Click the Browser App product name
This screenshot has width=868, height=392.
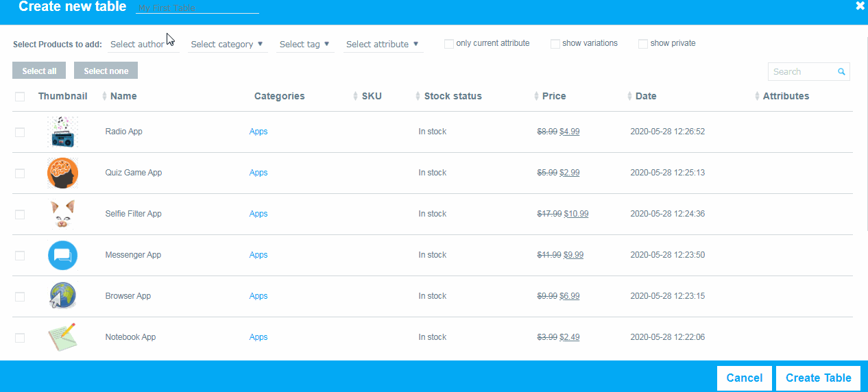click(x=128, y=296)
